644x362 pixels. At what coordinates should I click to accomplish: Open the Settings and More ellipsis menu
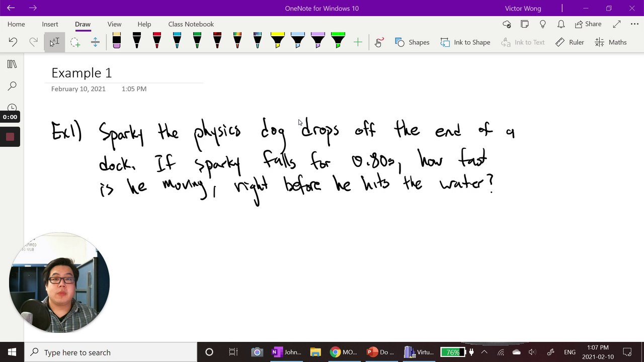click(x=634, y=24)
